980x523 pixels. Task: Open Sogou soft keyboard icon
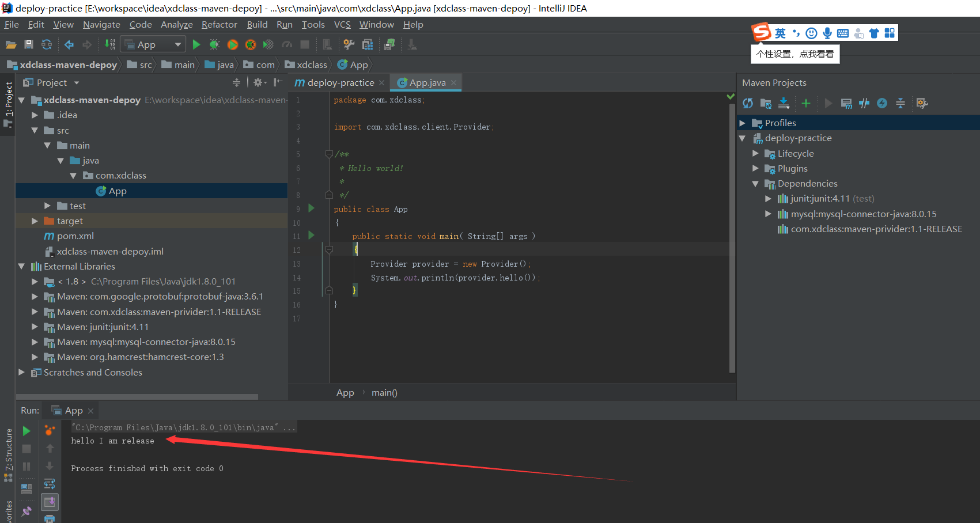point(843,33)
